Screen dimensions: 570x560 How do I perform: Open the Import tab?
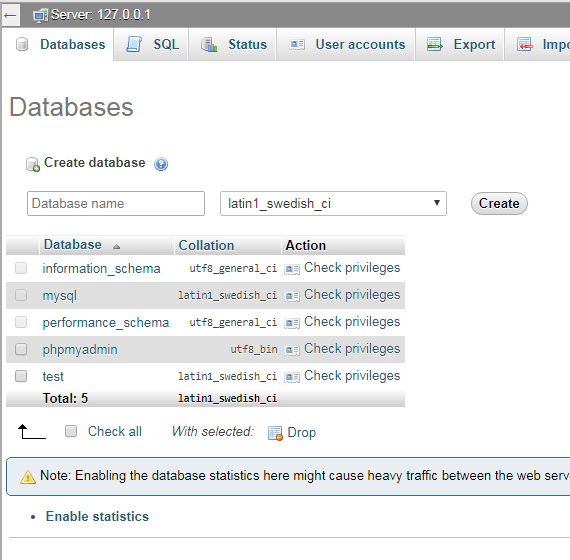[538, 45]
